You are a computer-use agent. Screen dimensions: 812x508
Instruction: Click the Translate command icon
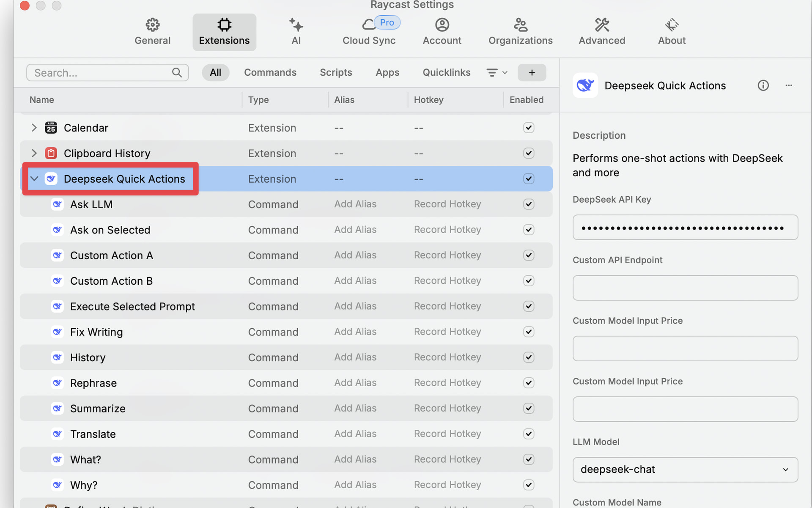point(58,434)
